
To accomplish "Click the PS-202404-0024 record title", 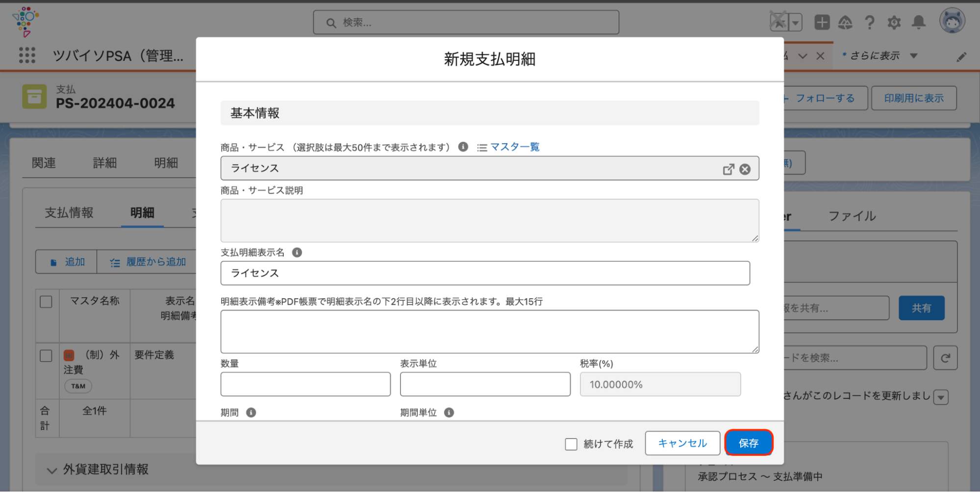I will pyautogui.click(x=115, y=103).
